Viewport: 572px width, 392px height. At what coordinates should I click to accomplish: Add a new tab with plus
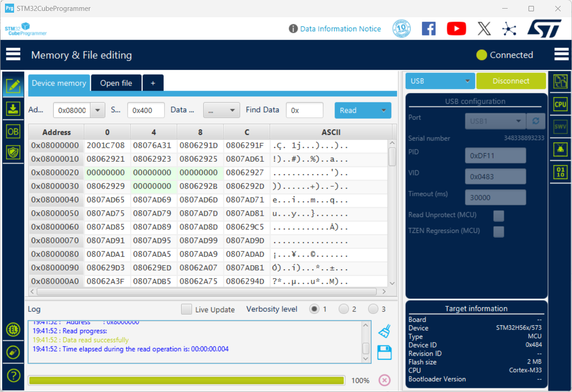click(153, 83)
